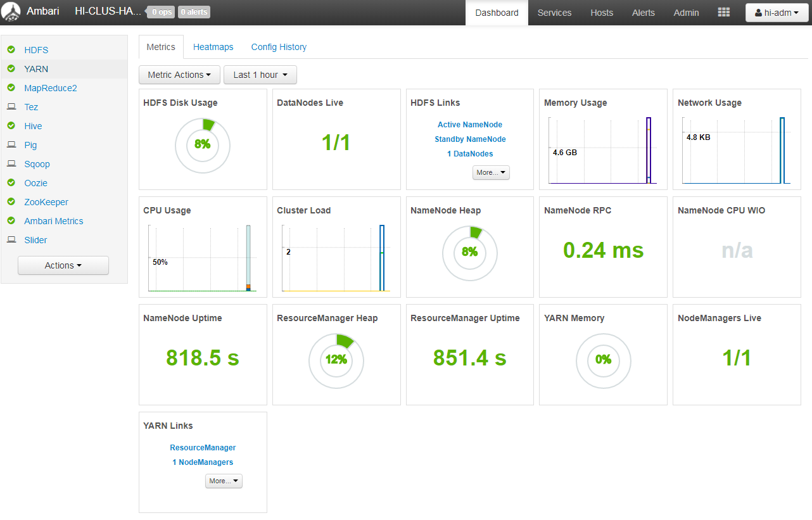Click the green status icon beside HDFS
Viewport: 812px width, 520px height.
(11, 50)
